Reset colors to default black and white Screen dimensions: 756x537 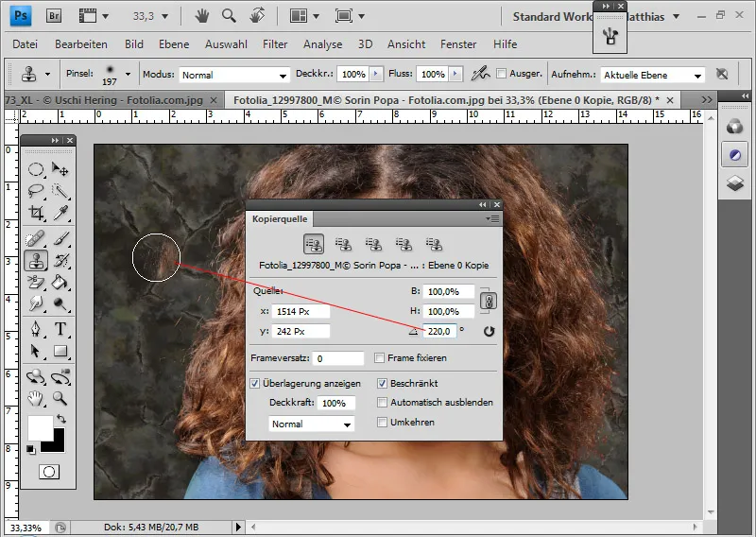click(31, 450)
